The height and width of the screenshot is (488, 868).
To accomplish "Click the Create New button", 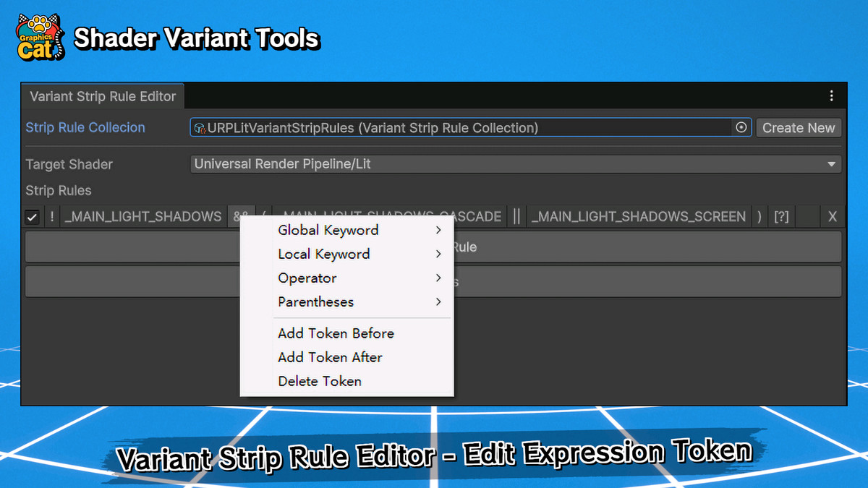I will tap(799, 127).
